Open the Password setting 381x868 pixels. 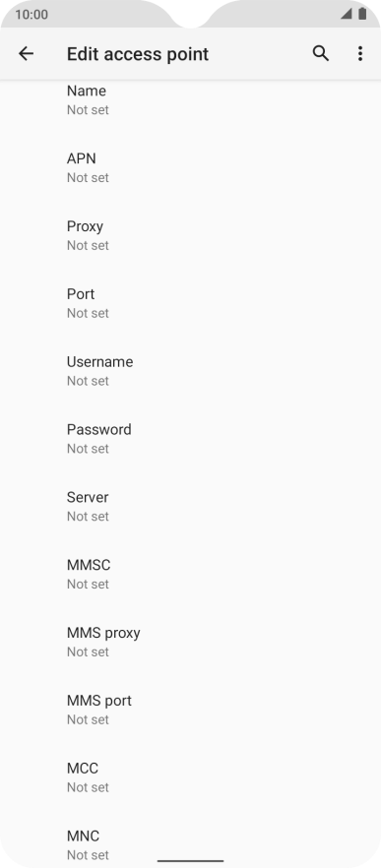pyautogui.click(x=191, y=439)
